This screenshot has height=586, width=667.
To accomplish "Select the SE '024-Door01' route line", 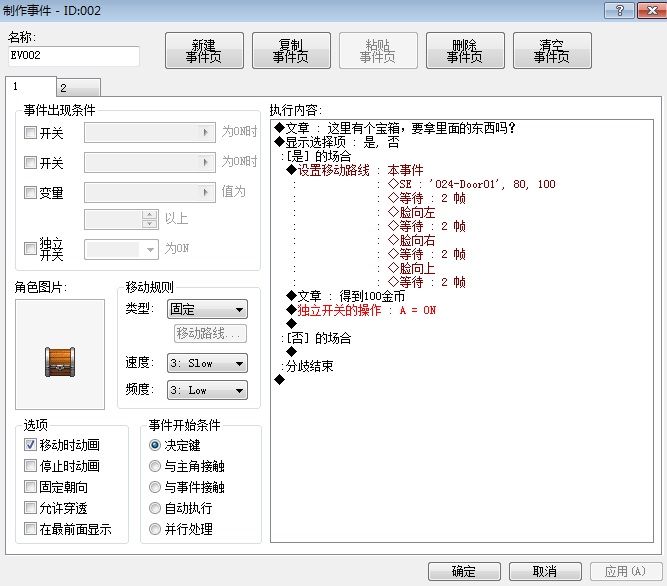I will coord(472,184).
